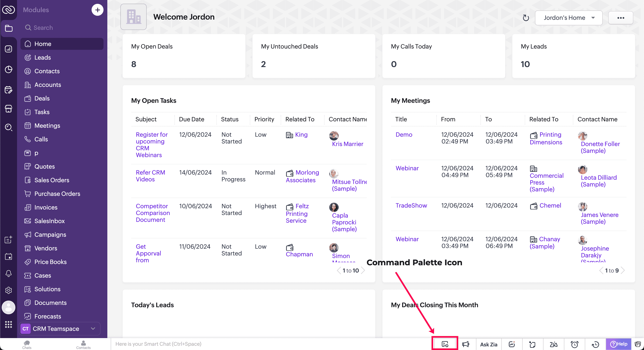
Task: Click the Ask Zia button
Action: (x=489, y=344)
